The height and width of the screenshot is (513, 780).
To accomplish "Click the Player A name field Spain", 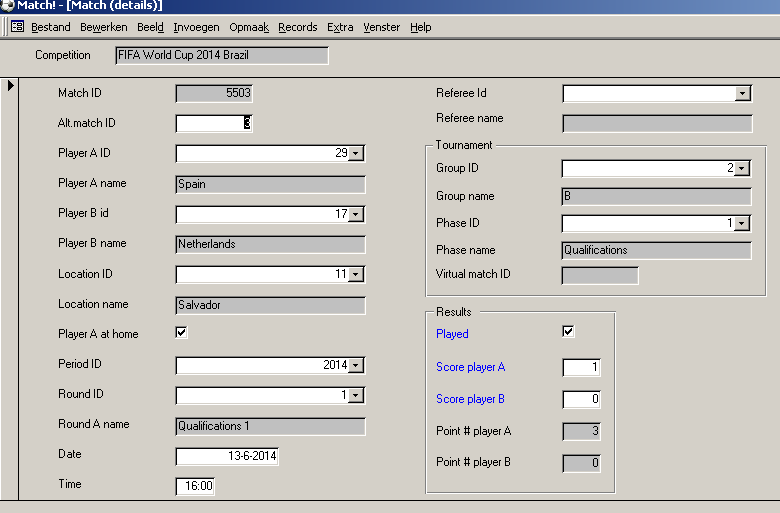I will [x=271, y=184].
